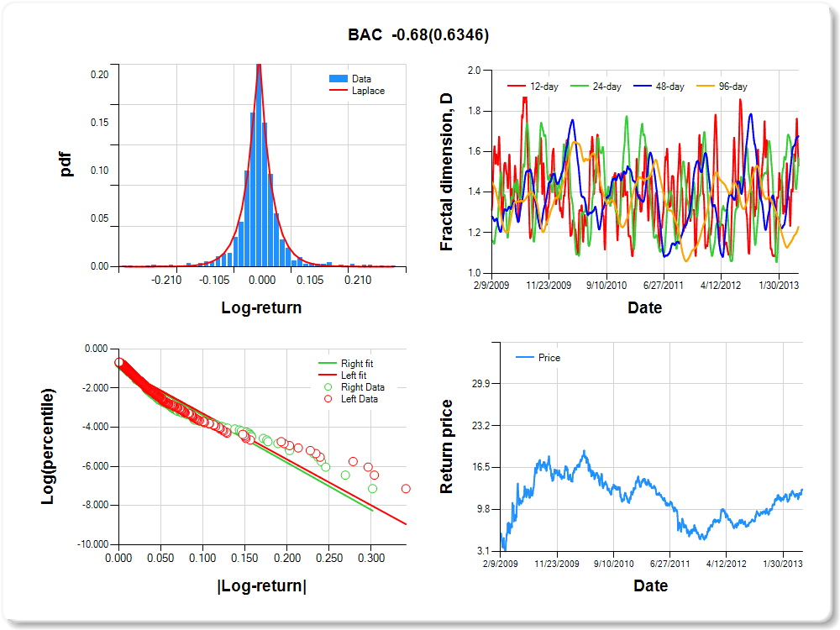Click the 0.300 tick label
Screen dimensions: 840x630
tap(371, 558)
